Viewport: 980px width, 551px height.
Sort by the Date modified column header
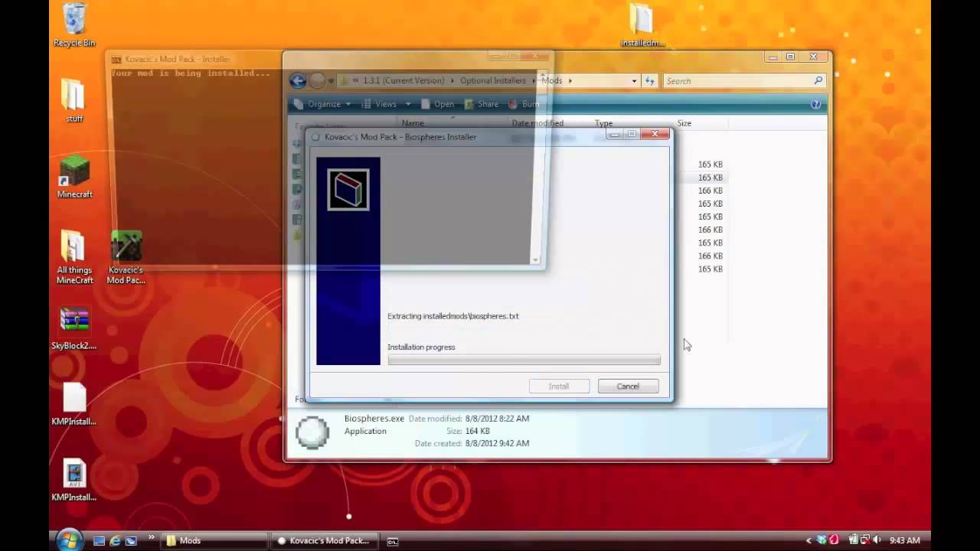(x=537, y=122)
